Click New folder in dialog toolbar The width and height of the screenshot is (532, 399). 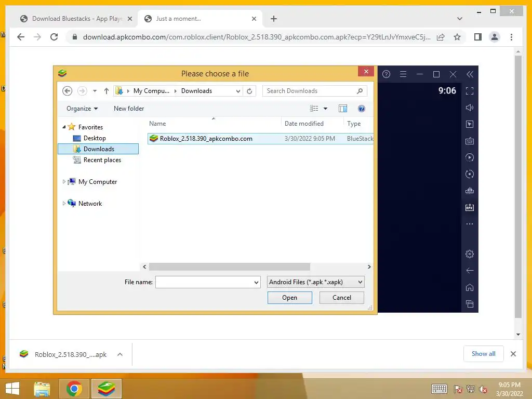tap(129, 109)
